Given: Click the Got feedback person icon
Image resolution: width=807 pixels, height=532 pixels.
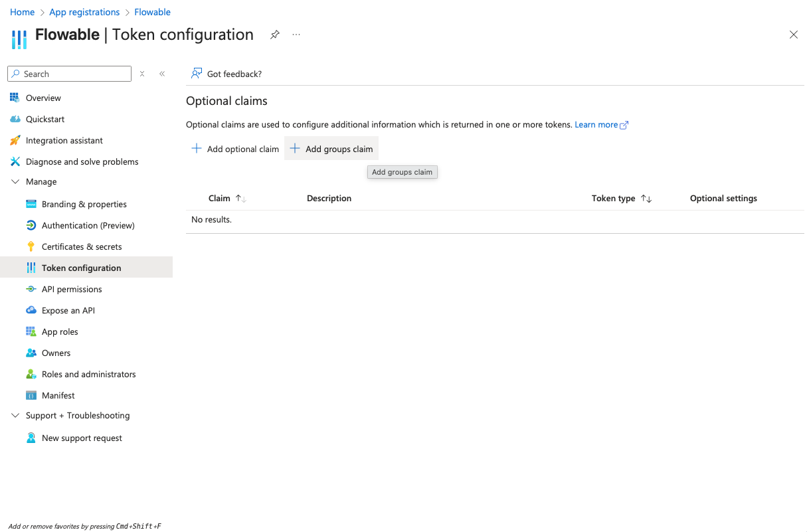Looking at the screenshot, I should pos(196,74).
